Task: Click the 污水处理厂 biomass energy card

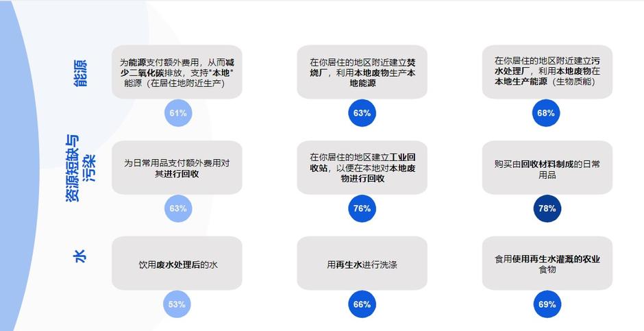Action: coord(547,72)
